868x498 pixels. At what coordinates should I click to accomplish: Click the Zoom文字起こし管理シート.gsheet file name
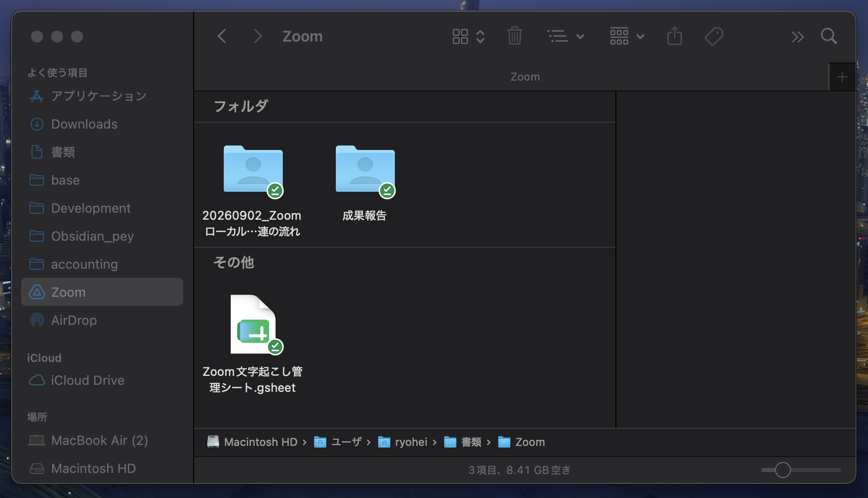[253, 379]
